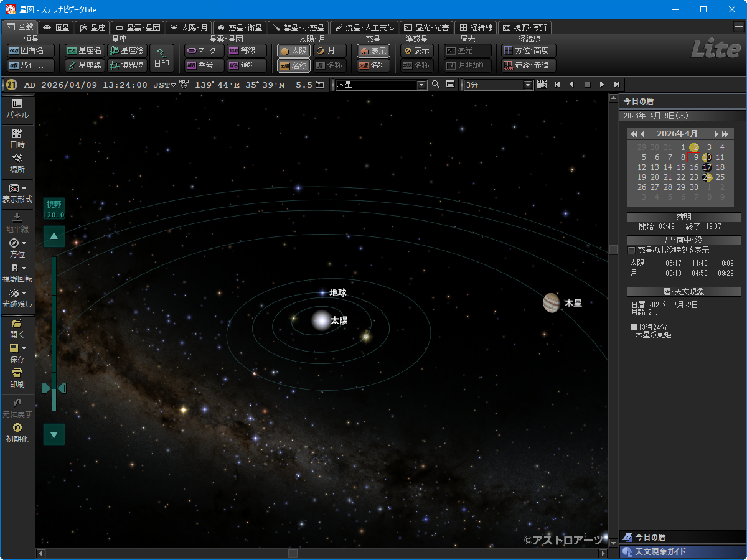747x560 pixels.
Task: Open the 日時 date and time panel
Action: (x=17, y=138)
